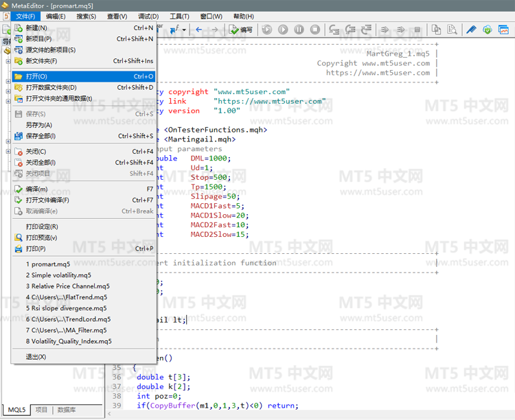Select 打开(O) in the File menu
This screenshot has width=515, height=420.
(84, 76)
